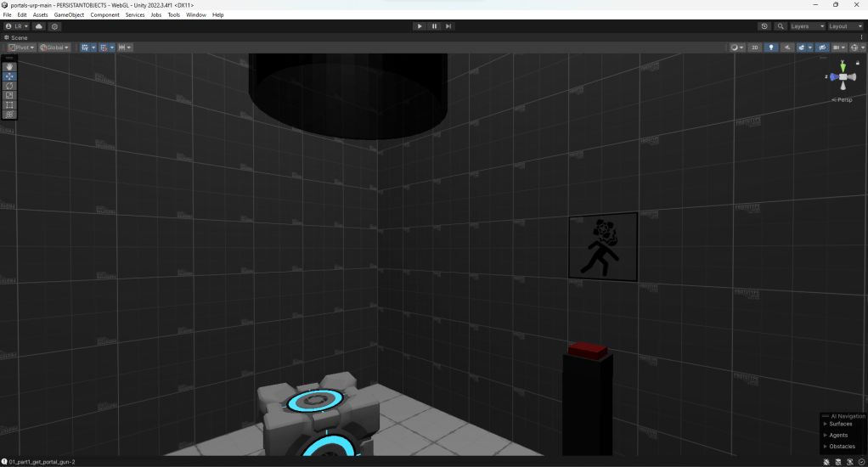Select the Rotate tool
Screen dimensions: 868x467
(10, 86)
